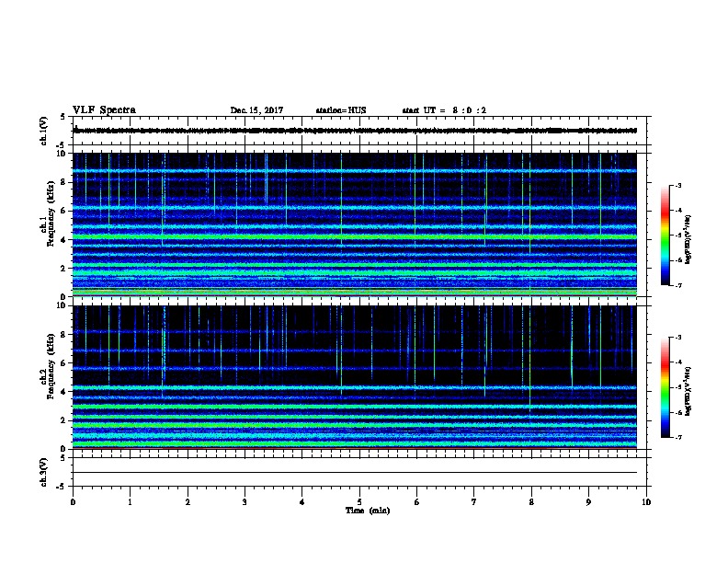
Task: Click the "-5" voltage tick of ch.3(V) panel
Action: point(62,487)
